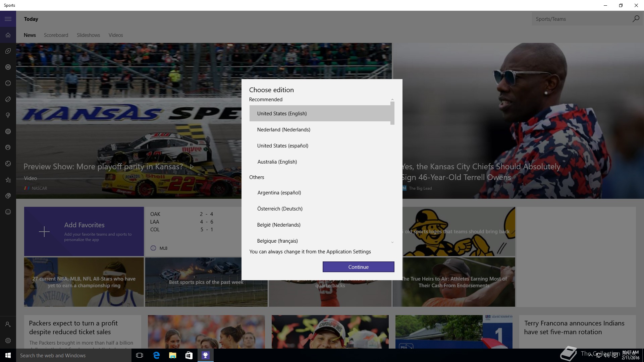
Task: Play the Kansas preview show video
Action: (x=192, y=167)
